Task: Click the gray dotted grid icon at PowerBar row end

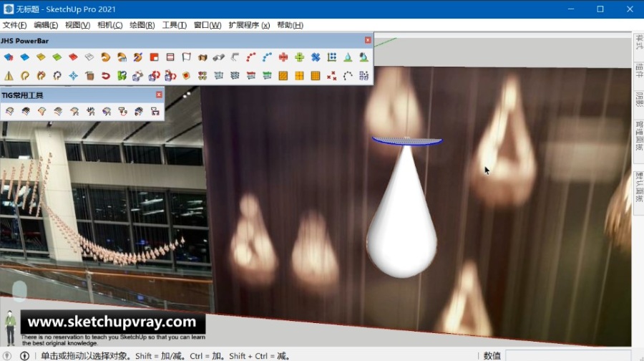Action: point(364,76)
